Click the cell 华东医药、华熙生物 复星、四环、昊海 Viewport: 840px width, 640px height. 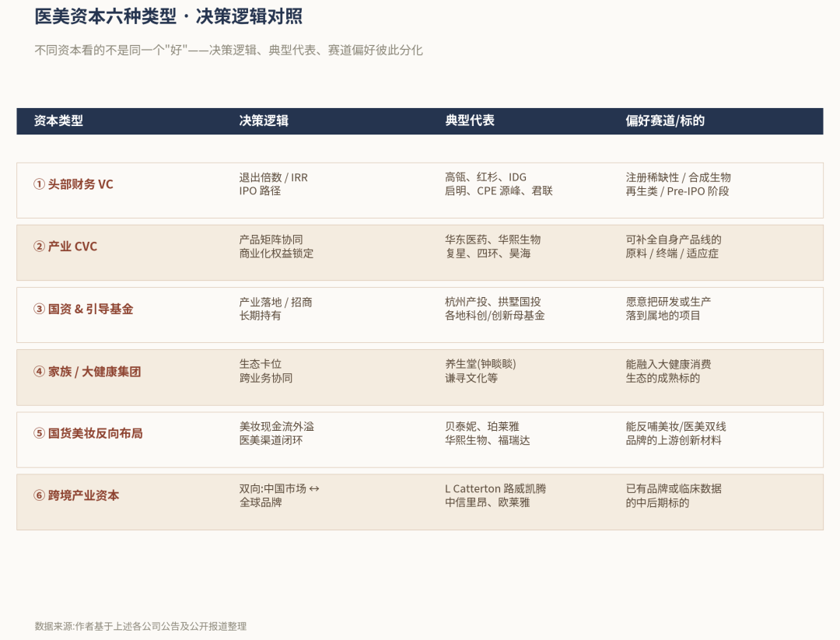click(x=492, y=247)
